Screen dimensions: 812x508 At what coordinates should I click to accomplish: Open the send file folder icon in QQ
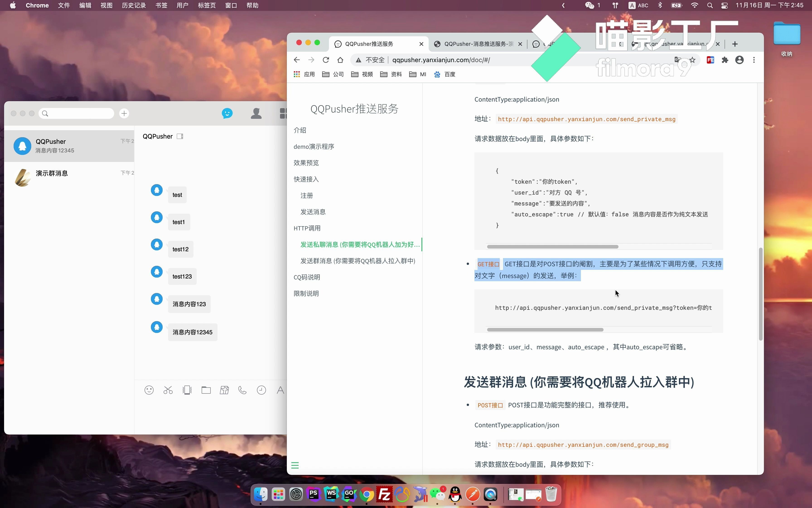pyautogui.click(x=206, y=390)
